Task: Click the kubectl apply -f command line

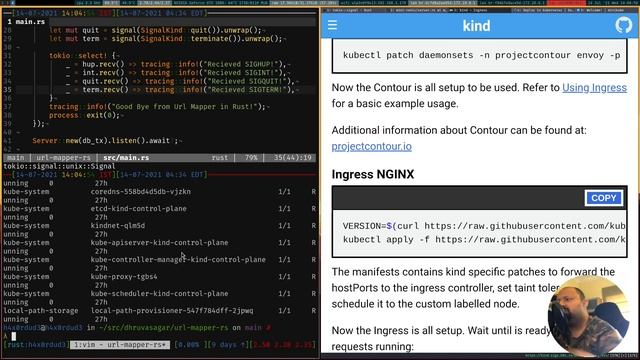Action: click(484, 239)
